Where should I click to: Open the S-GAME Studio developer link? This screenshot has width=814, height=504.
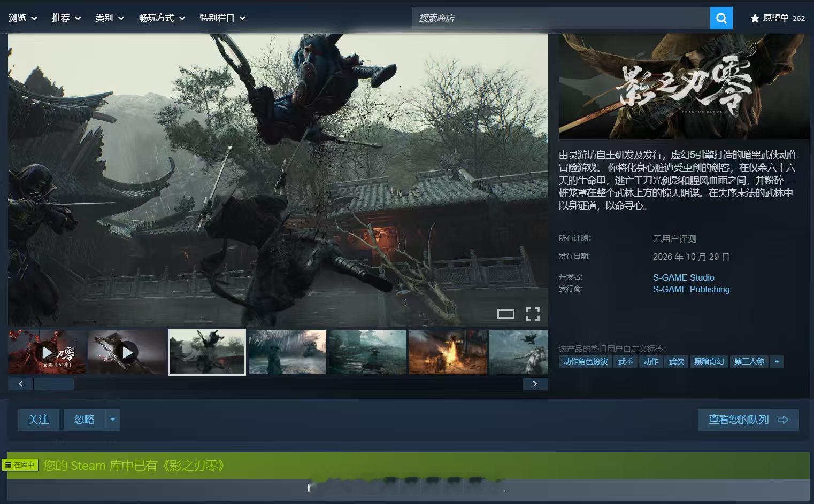click(684, 277)
